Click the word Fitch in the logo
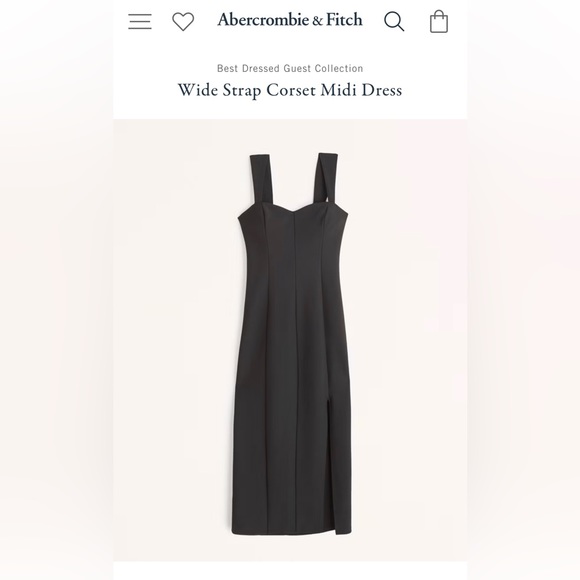Image resolution: width=580 pixels, height=580 pixels. pos(344,20)
